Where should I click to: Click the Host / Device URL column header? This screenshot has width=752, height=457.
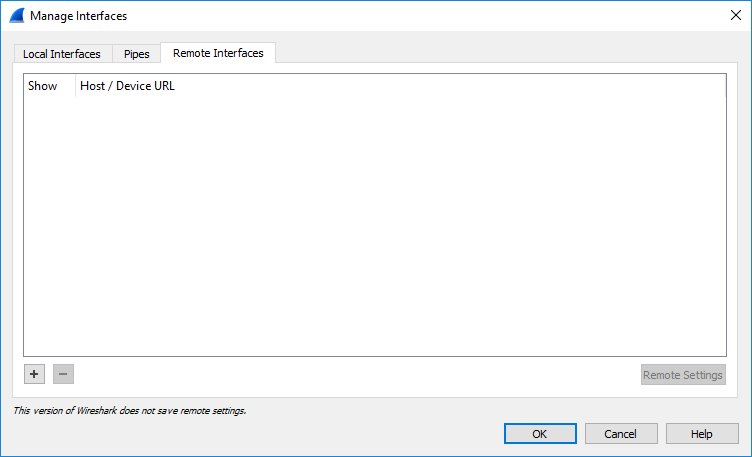(127, 86)
